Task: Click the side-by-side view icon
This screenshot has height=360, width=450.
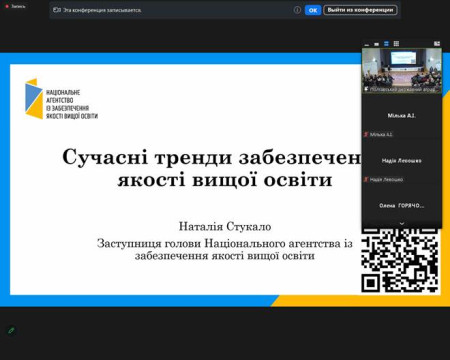Action: 437,44
